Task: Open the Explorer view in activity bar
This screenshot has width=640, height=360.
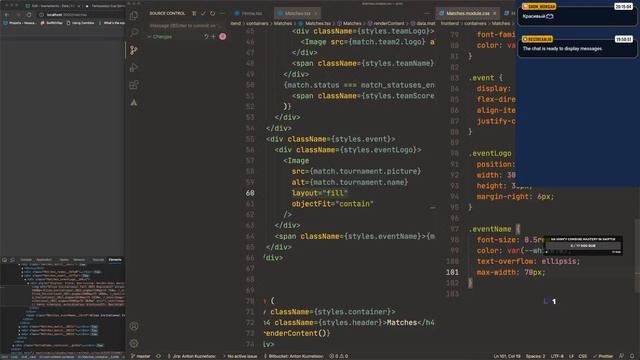Action: click(x=134, y=16)
